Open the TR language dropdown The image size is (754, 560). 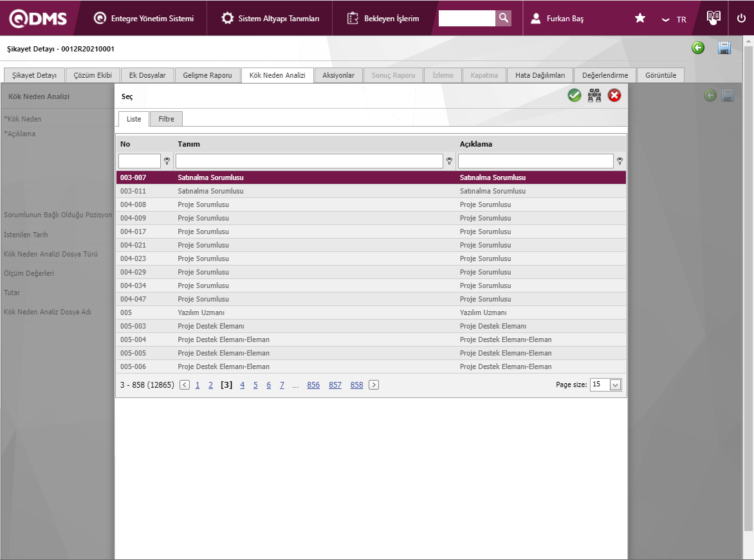click(674, 19)
